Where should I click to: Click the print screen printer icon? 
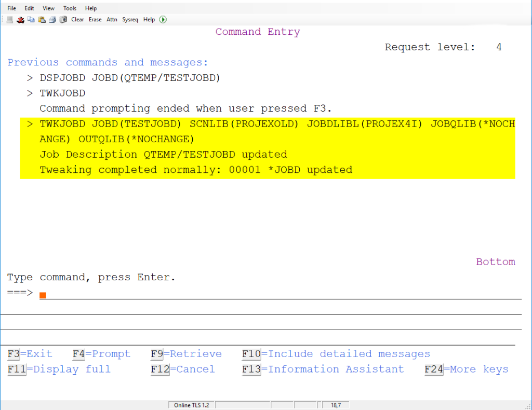pyautogui.click(x=52, y=20)
